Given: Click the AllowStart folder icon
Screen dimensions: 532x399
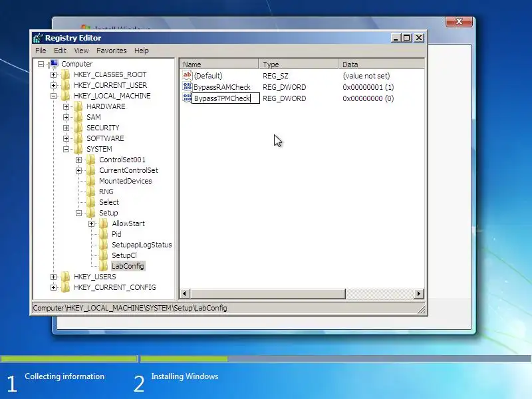Looking at the screenshot, I should coord(104,223).
